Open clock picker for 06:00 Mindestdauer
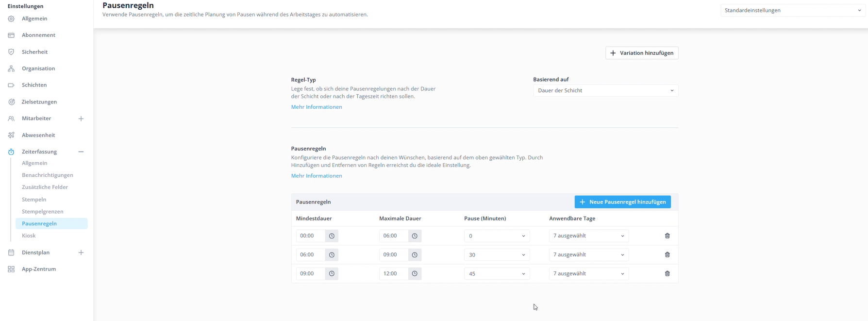 pos(332,254)
